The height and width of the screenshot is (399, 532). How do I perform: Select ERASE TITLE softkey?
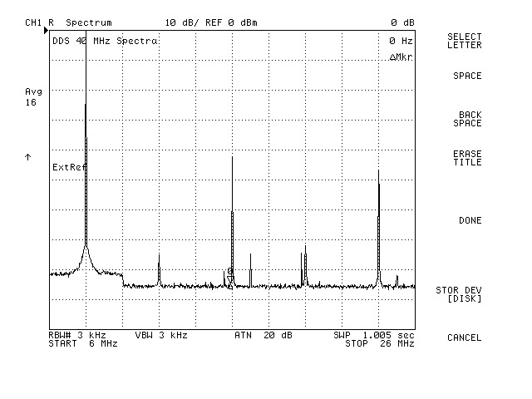coord(466,158)
